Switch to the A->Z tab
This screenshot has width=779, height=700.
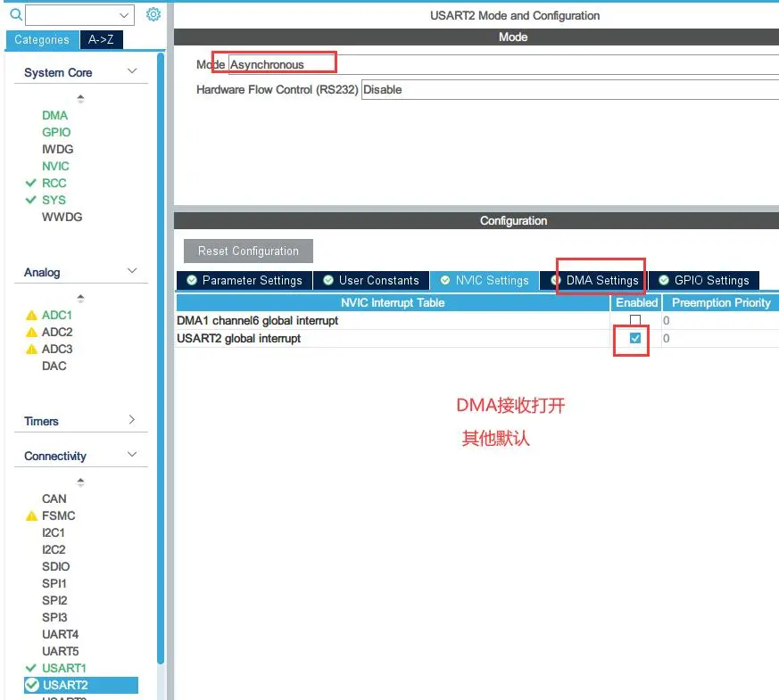101,39
